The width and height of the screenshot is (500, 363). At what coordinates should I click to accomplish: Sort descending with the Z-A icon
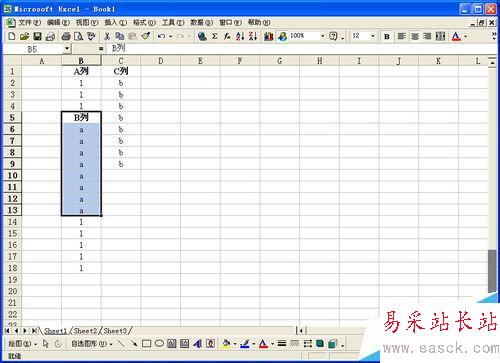253,36
